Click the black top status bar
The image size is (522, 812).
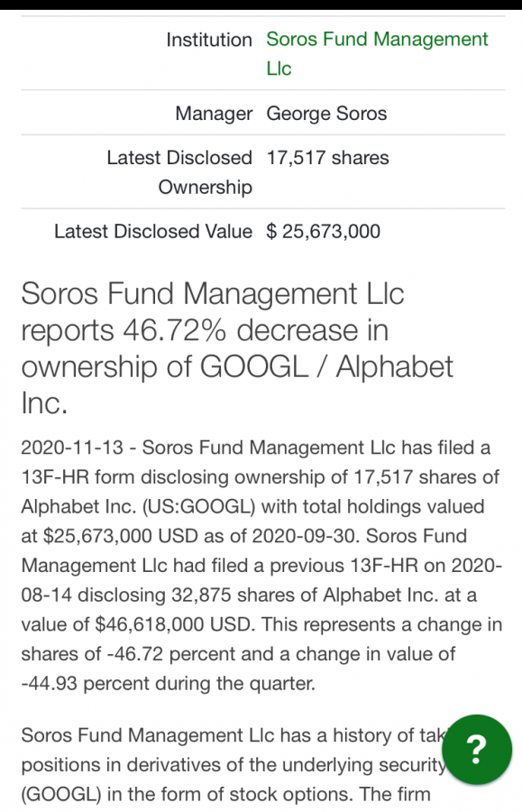[x=261, y=5]
